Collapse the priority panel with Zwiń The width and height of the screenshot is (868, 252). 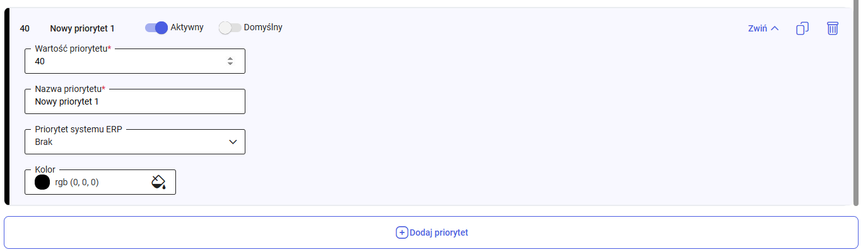click(763, 28)
